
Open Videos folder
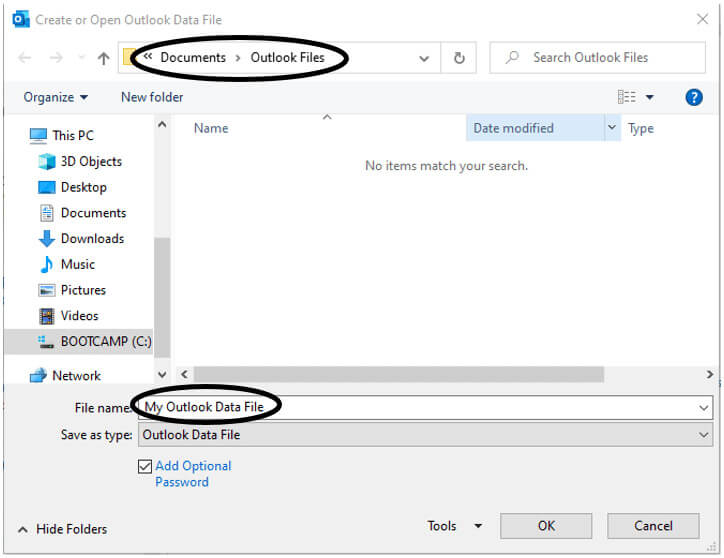click(x=69, y=316)
